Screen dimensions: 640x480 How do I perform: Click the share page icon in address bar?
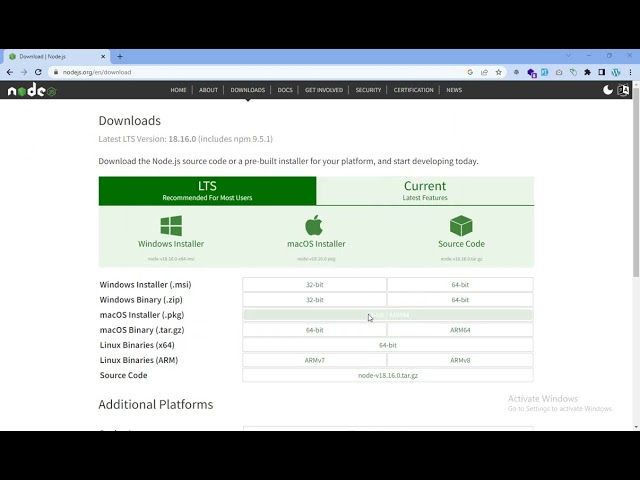[x=484, y=72]
